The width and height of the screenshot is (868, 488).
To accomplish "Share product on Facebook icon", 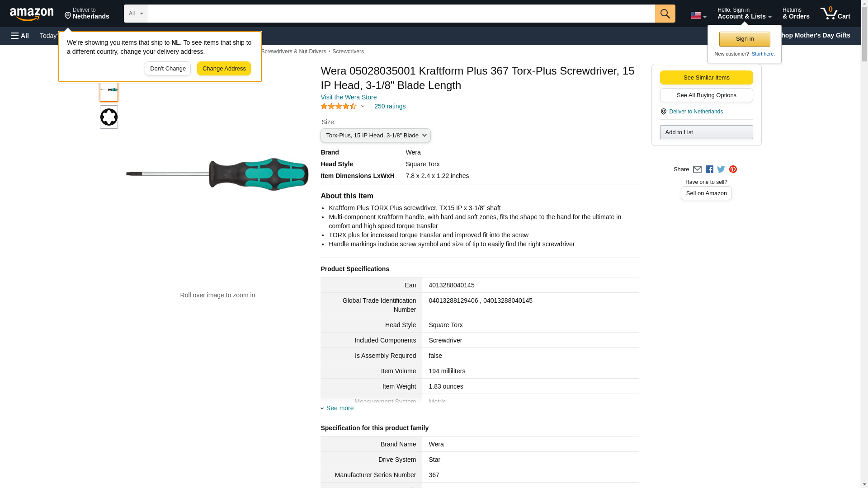I will pyautogui.click(x=709, y=169).
